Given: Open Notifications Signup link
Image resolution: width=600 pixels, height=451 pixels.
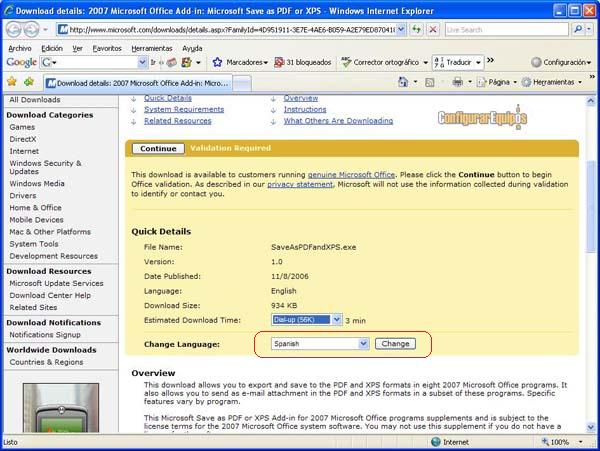Looking at the screenshot, I should [x=45, y=334].
